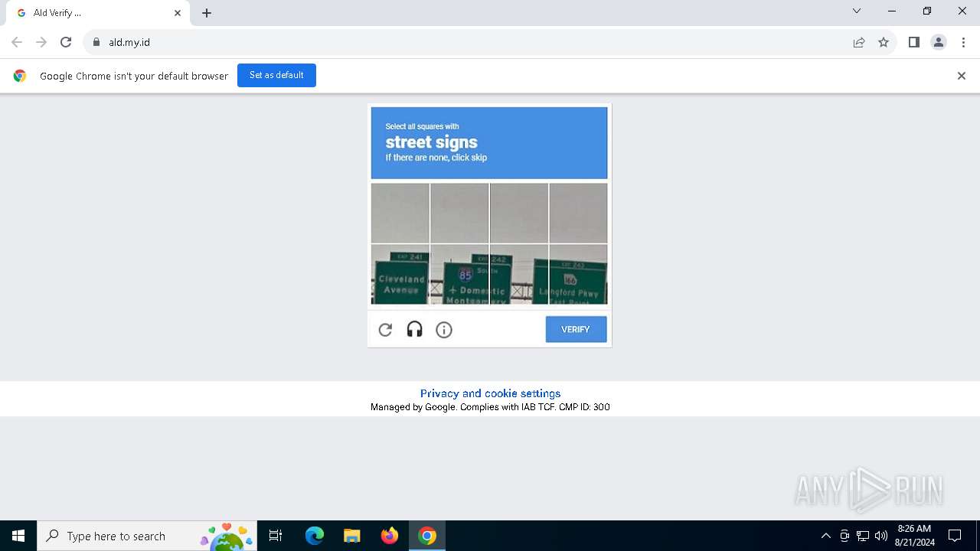Select the top-right gray sky tile
The width and height of the screenshot is (980, 551).
point(578,214)
